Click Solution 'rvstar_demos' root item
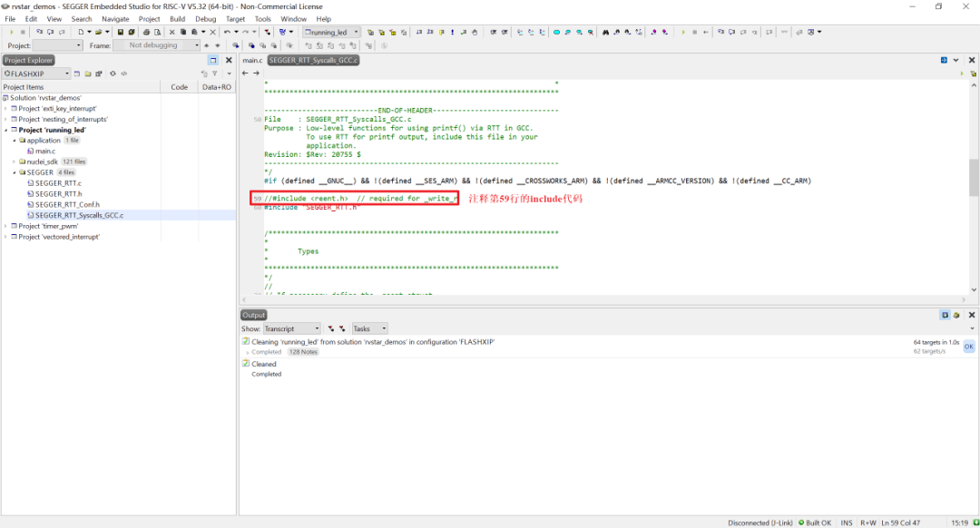980x528 pixels. 45,98
